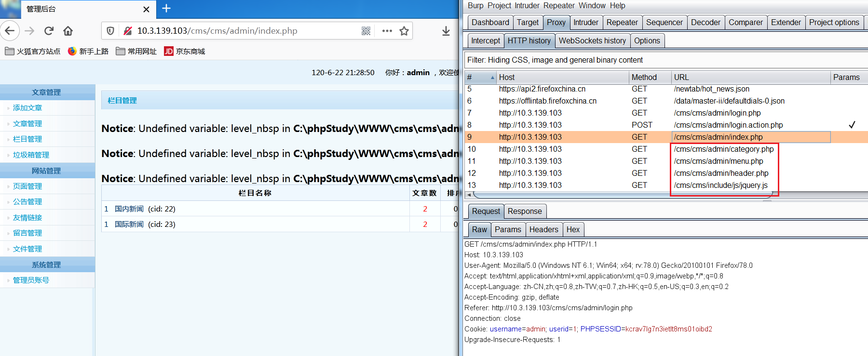Open 文件管理 sidebar link

[x=27, y=249]
